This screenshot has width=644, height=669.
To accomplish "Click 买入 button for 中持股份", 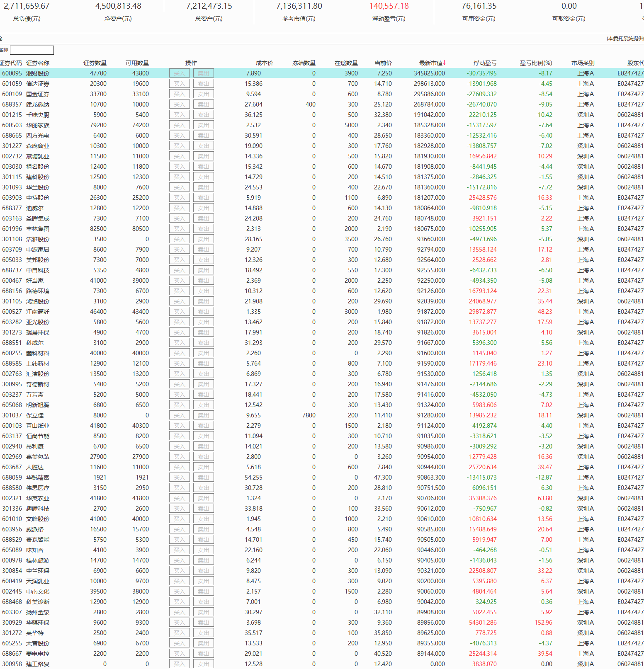I will coord(180,198).
